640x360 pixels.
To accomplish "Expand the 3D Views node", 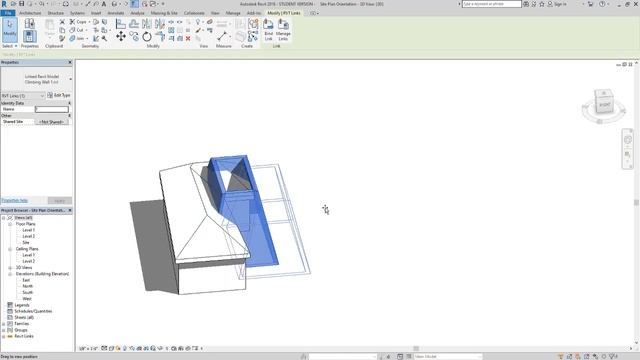I will (x=10, y=268).
